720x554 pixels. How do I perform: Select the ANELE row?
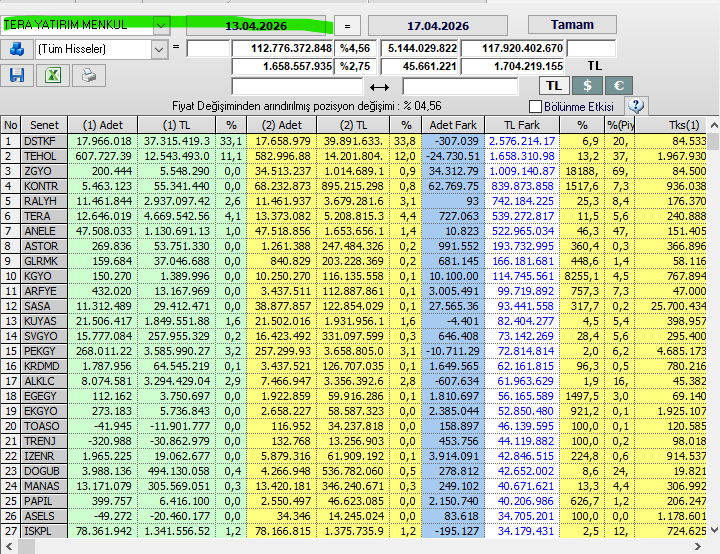tap(353, 231)
